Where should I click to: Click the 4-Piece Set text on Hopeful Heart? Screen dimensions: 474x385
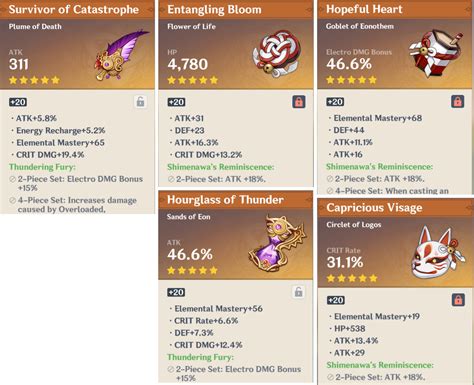tap(392, 191)
